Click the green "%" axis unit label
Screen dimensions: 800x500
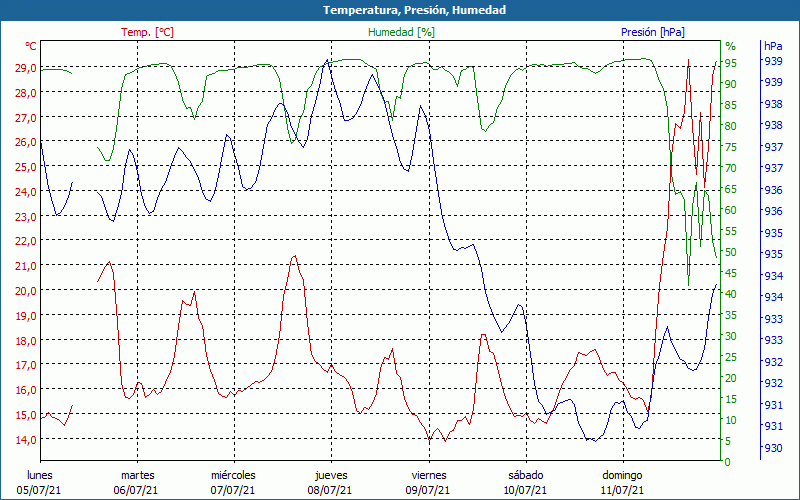[x=731, y=46]
